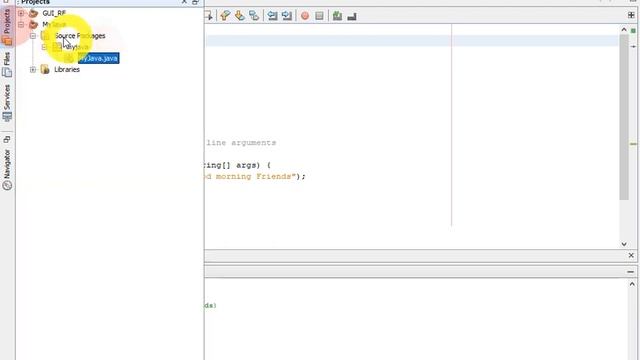This screenshot has width=640, height=360.
Task: Stop macro recording gray square icon
Action: point(319,16)
